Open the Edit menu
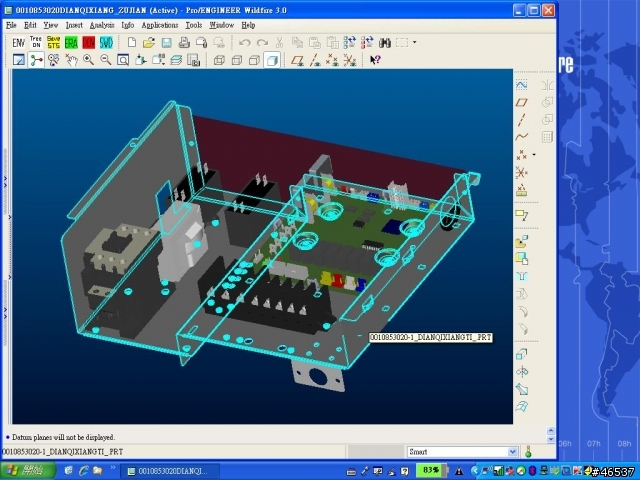The image size is (640, 480). [30, 25]
